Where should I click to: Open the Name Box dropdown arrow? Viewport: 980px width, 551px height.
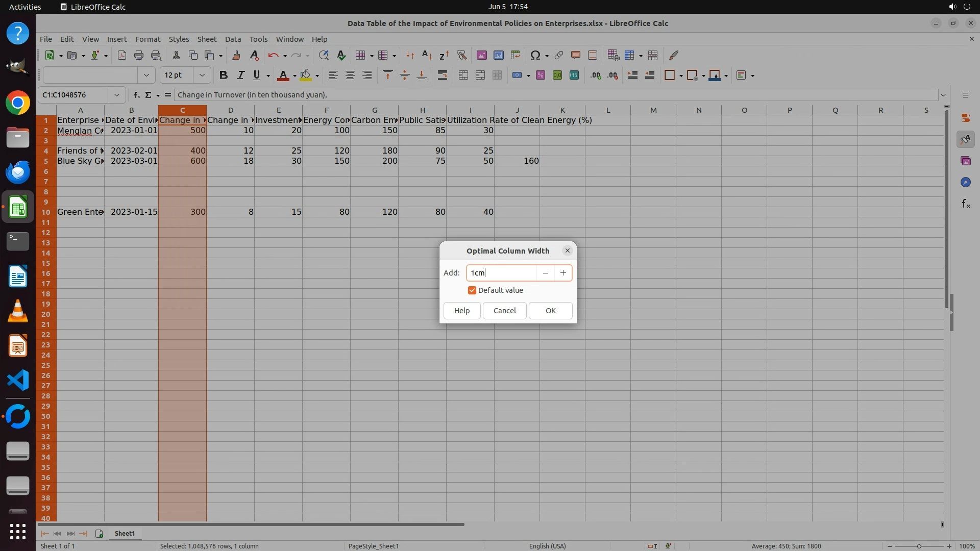point(117,95)
